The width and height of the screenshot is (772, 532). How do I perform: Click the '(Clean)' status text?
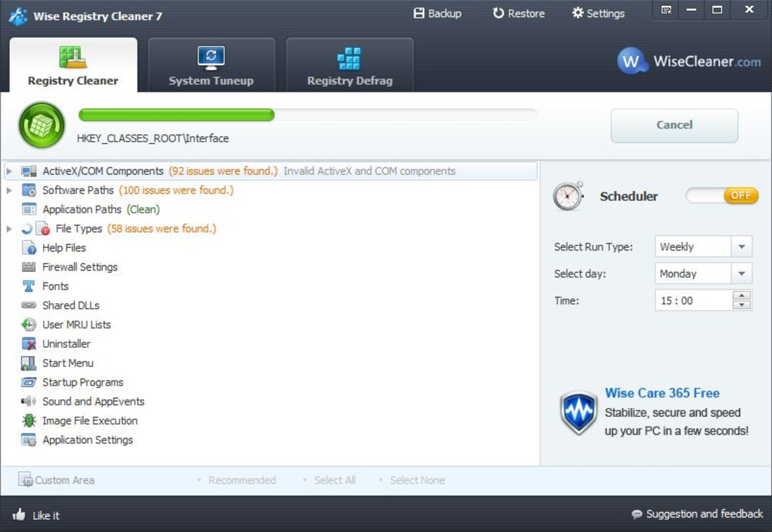click(143, 209)
